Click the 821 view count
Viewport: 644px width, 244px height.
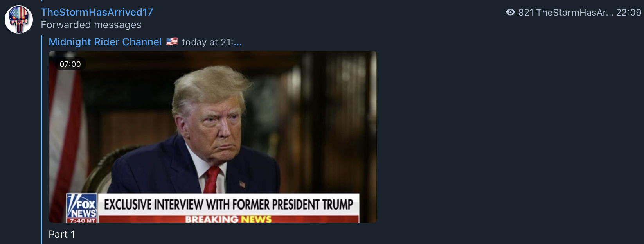pos(526,13)
